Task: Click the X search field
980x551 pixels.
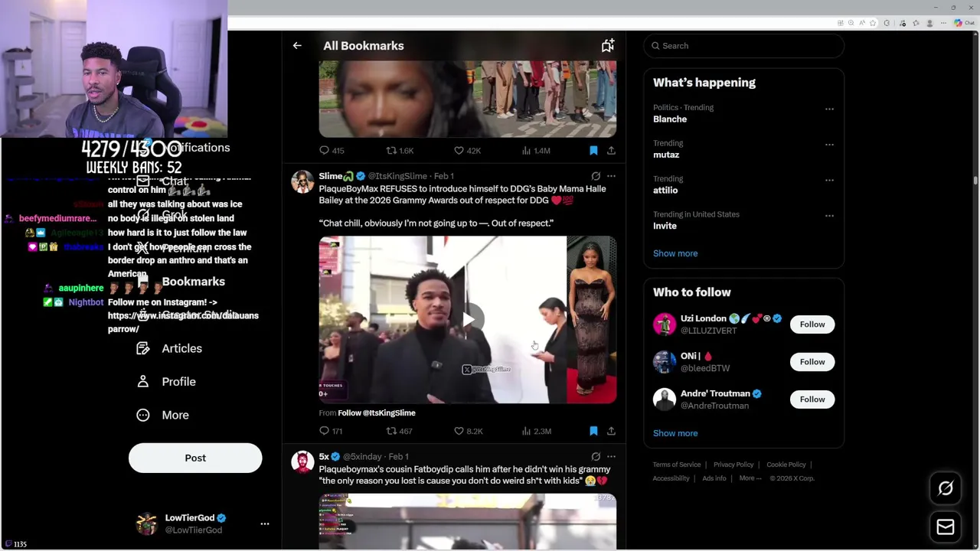Action: (x=743, y=46)
